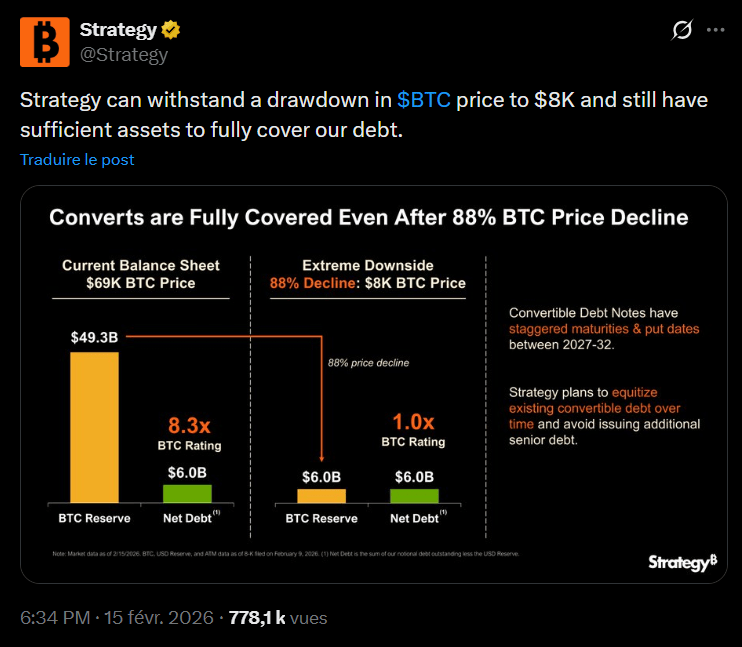Click the Strategy logo in chart corner
Viewport: 742px width, 647px height.
(682, 562)
